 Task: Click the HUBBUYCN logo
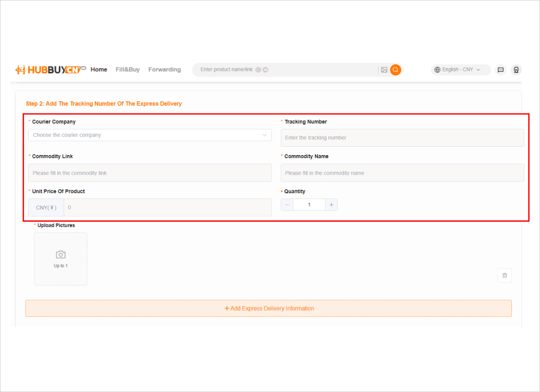[50, 70]
